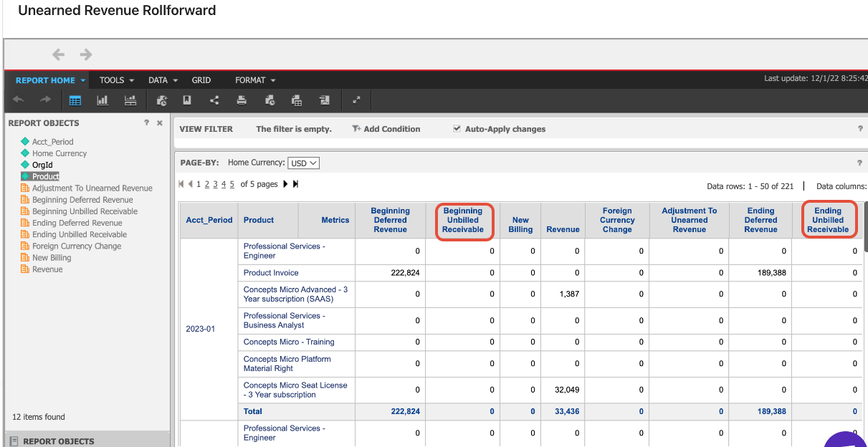Open help for Report Objects panel
Screen dimensions: 868x447
click(x=146, y=123)
